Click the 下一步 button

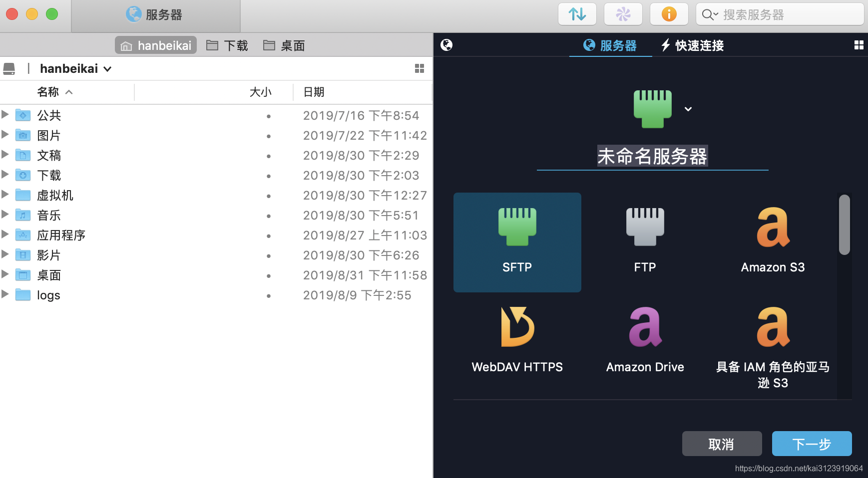[x=812, y=444]
